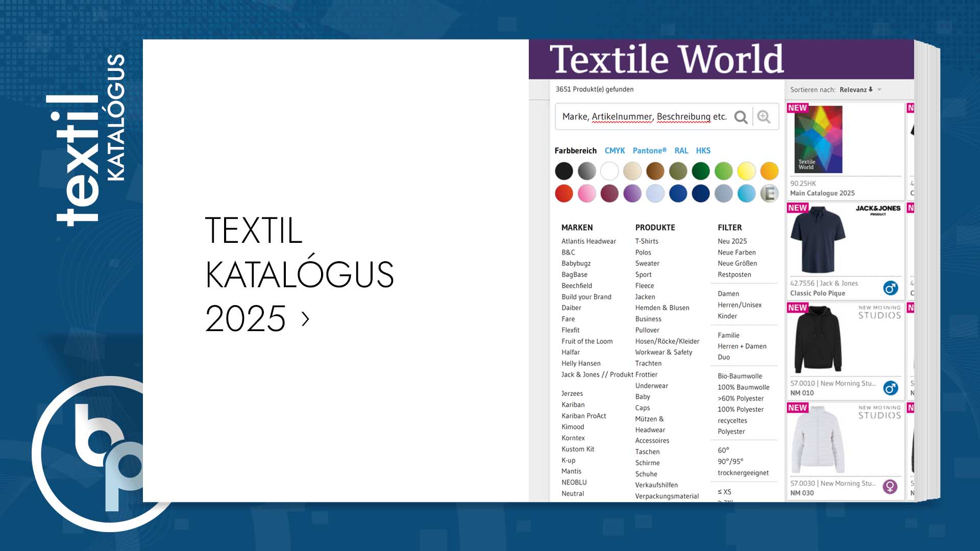Pick the yellow color swatch
This screenshot has width=980, height=551.
click(x=746, y=171)
